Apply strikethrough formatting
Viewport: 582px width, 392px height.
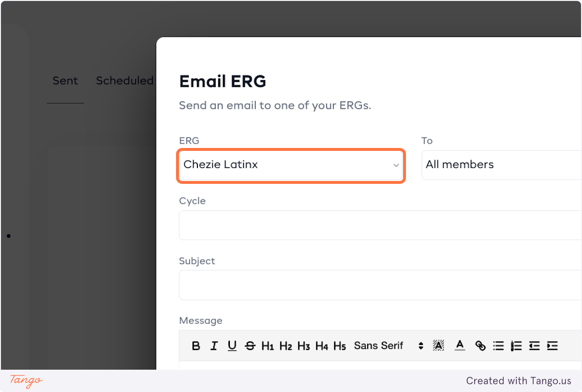pos(250,346)
